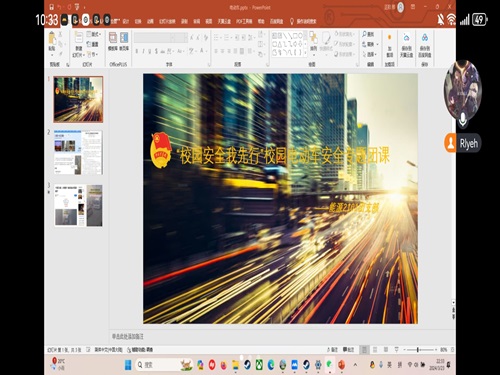Select slide 2 thumbnail
Screen dimensions: 500x375
tap(78, 152)
